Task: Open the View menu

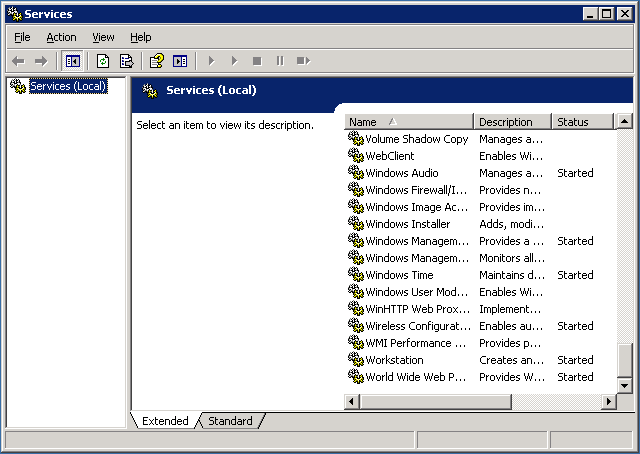Action: point(103,37)
